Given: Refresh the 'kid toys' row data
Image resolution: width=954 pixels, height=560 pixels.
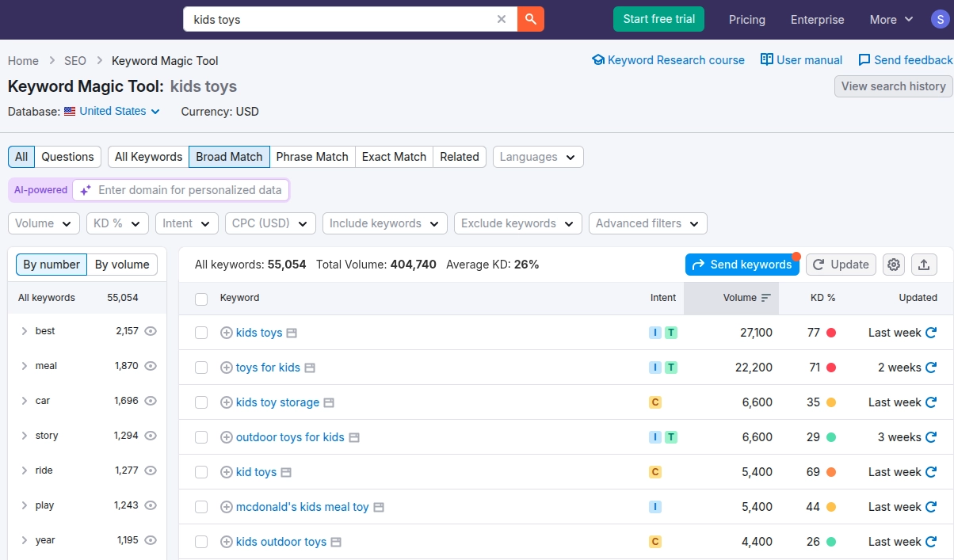Looking at the screenshot, I should click(x=931, y=472).
